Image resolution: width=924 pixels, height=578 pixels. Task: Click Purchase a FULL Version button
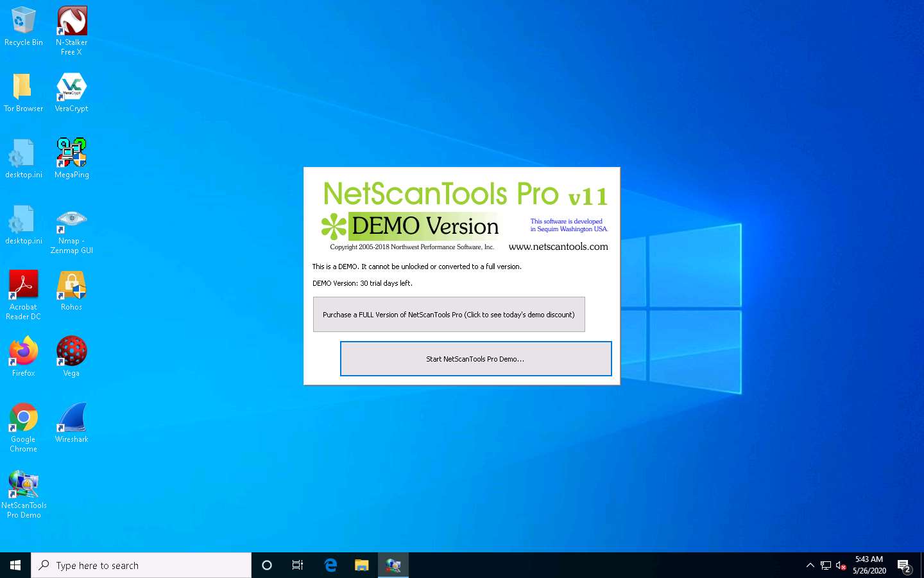point(449,314)
